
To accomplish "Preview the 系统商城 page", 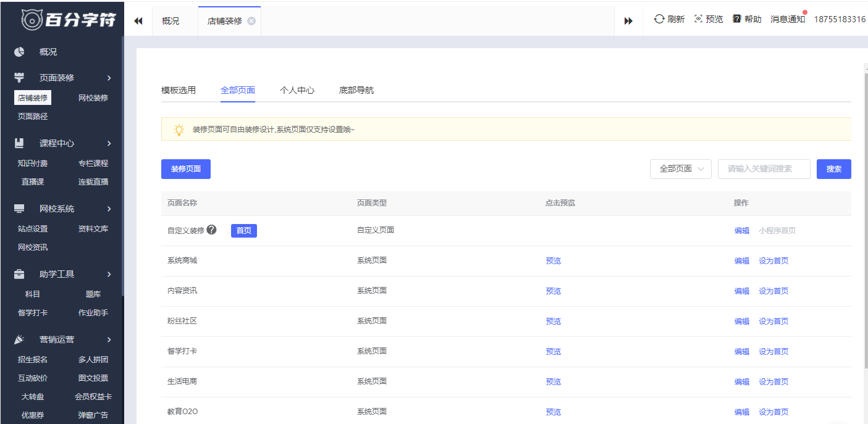I will pyautogui.click(x=554, y=261).
